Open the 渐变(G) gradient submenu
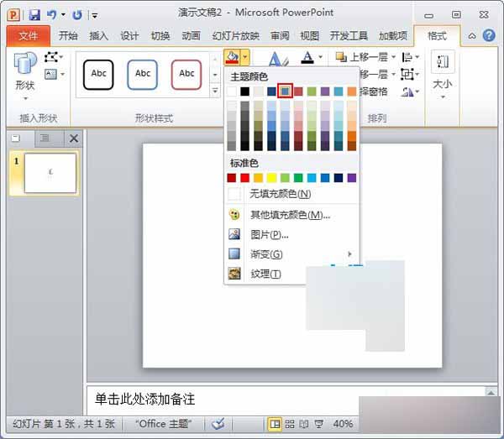Image resolution: width=504 pixels, height=439 pixels. [x=291, y=254]
